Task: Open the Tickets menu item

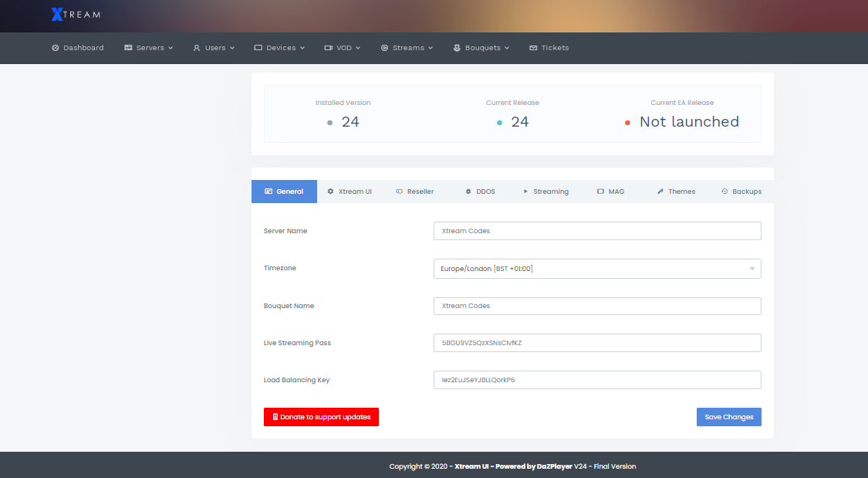Action: [x=549, y=48]
